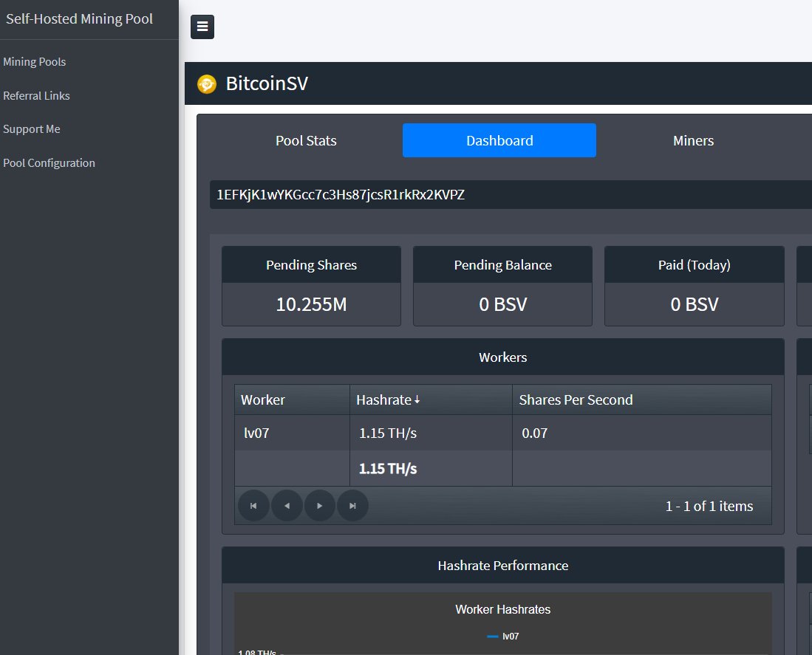Click the BitcoinSV page heading
This screenshot has height=655, width=812.
pyautogui.click(x=267, y=84)
